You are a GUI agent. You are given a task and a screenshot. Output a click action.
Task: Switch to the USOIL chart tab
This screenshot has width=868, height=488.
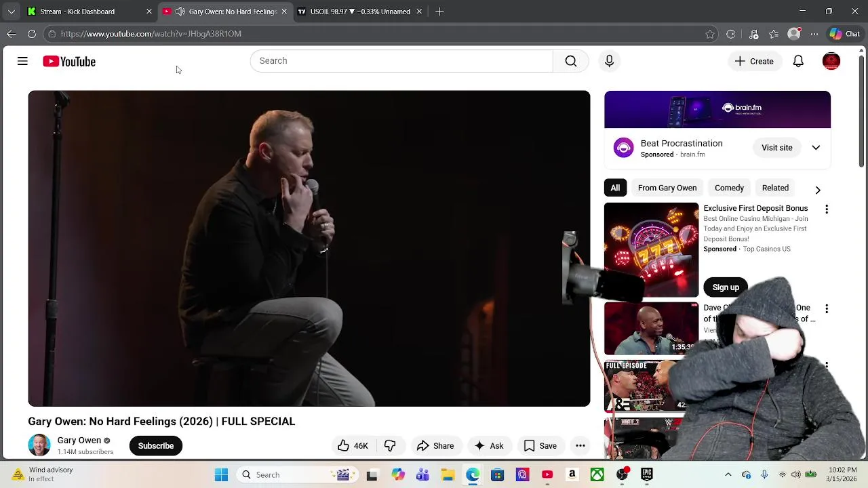point(359,12)
